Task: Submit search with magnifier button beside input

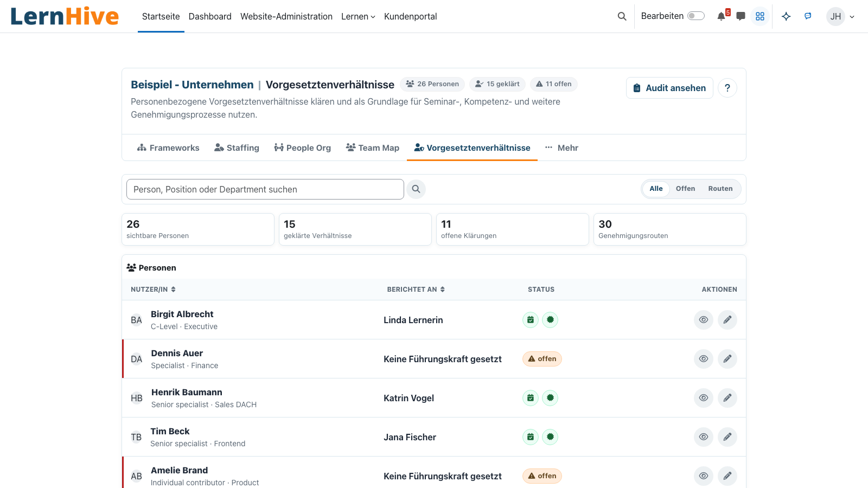Action: pos(416,189)
